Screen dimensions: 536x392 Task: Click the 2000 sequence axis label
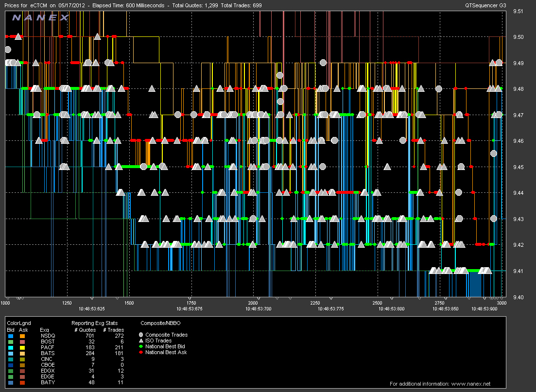pyautogui.click(x=253, y=303)
